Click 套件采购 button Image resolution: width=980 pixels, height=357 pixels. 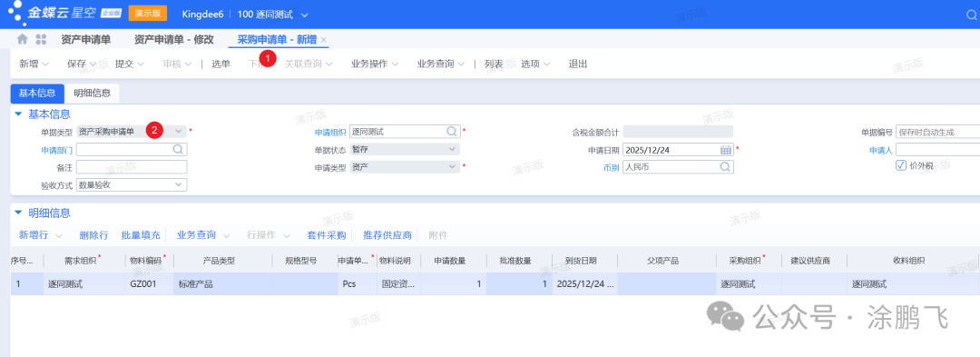pos(327,235)
